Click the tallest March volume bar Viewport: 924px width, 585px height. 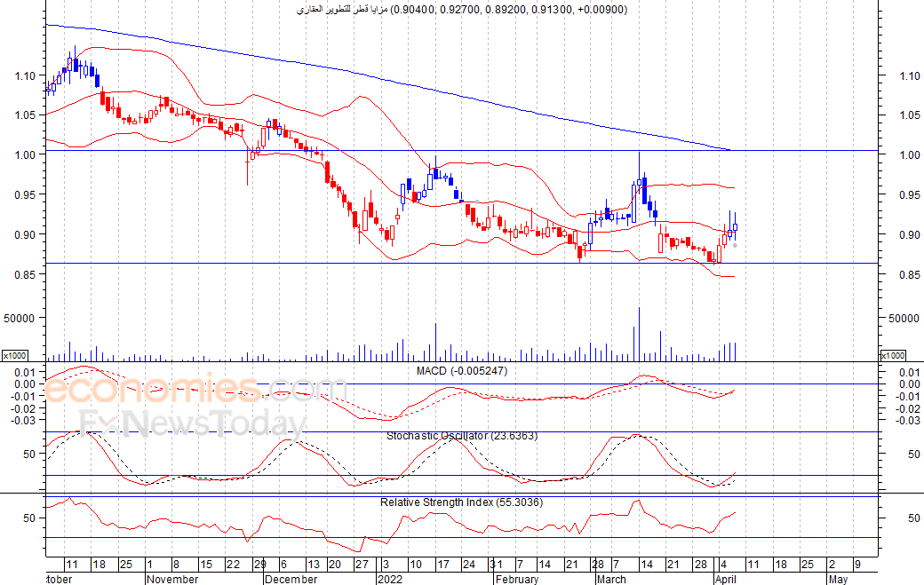(x=639, y=334)
